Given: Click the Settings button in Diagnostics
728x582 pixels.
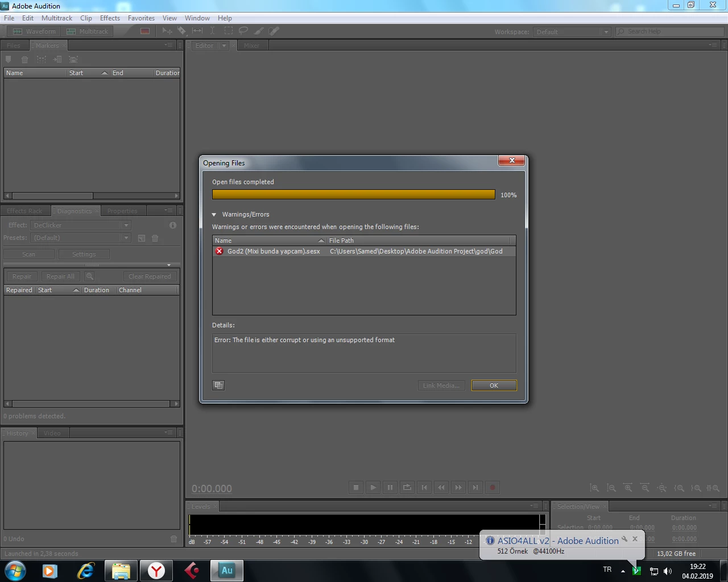Looking at the screenshot, I should (84, 254).
